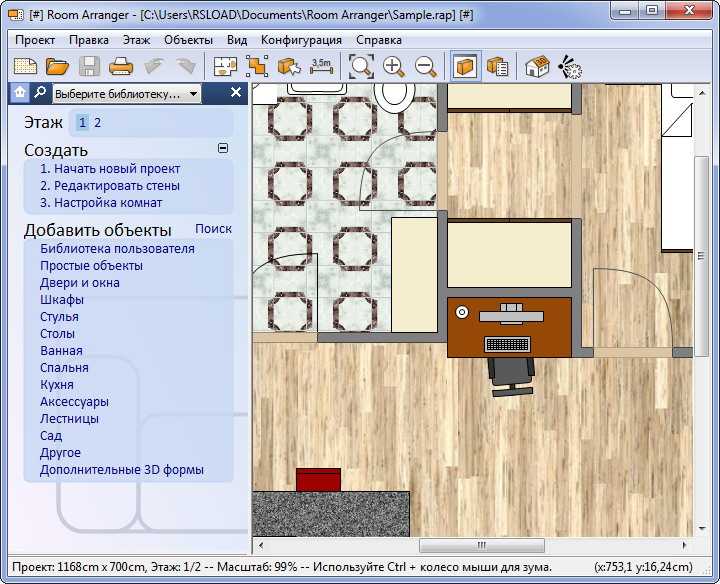Open the Объекты menu

pos(188,40)
